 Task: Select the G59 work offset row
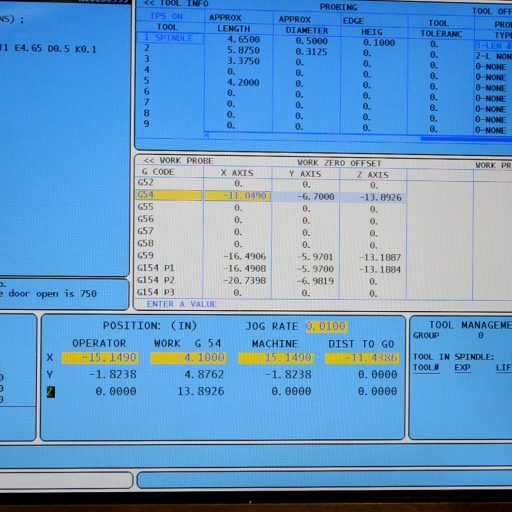pyautogui.click(x=272, y=256)
